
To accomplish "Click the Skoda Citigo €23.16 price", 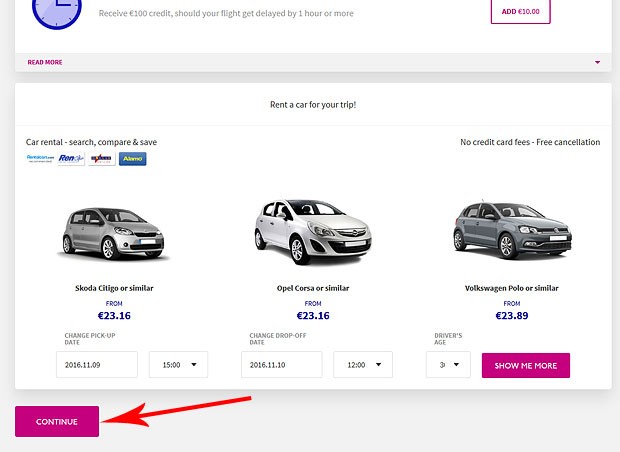I will pos(114,316).
